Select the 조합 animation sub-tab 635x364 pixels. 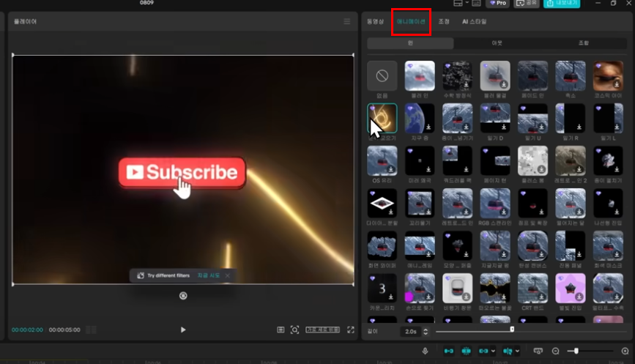point(584,43)
